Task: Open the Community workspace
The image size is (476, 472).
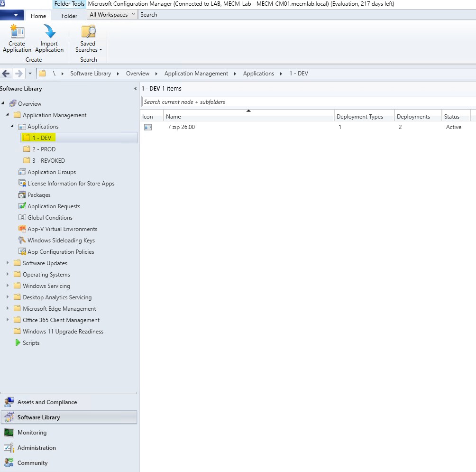Action: (x=32, y=463)
